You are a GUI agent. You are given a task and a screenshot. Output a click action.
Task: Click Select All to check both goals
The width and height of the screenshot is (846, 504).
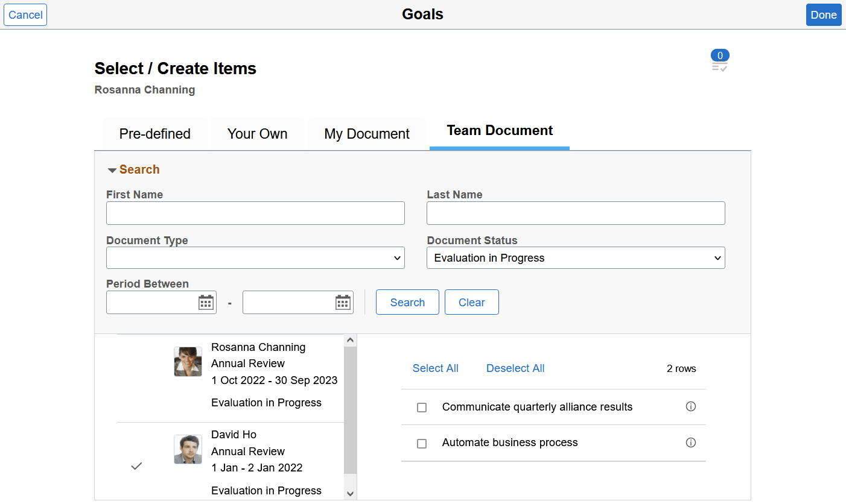(x=435, y=368)
